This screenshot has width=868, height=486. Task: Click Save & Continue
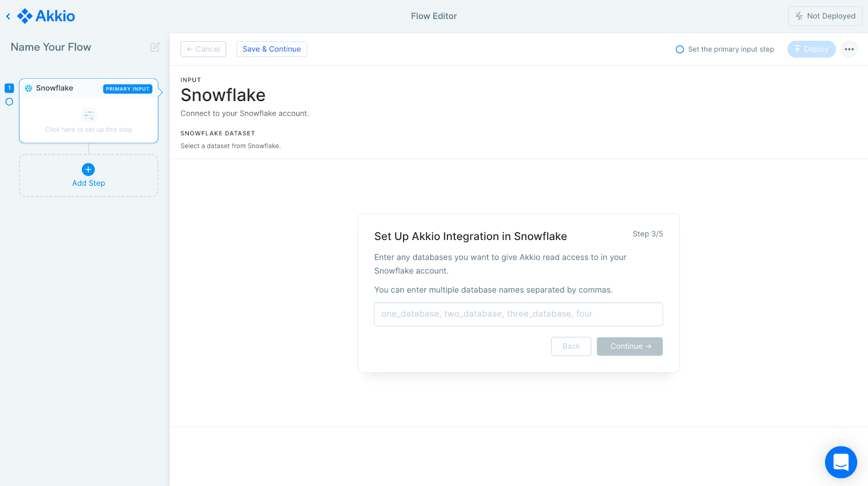click(x=272, y=49)
